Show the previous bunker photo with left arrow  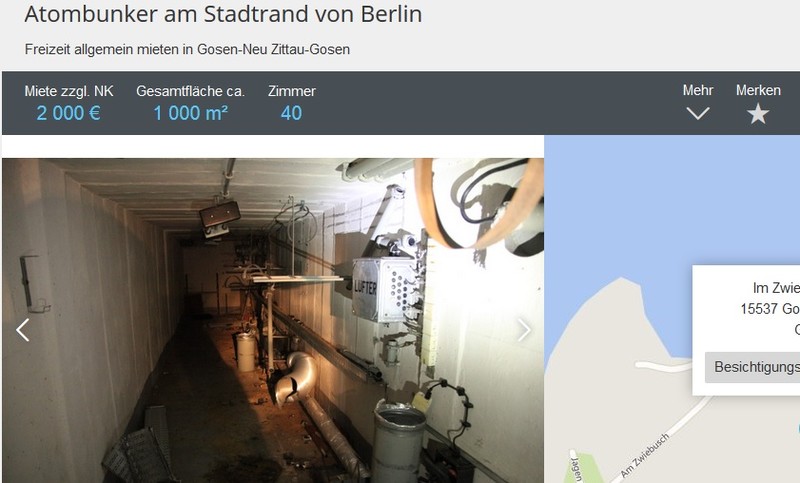pyautogui.click(x=22, y=330)
